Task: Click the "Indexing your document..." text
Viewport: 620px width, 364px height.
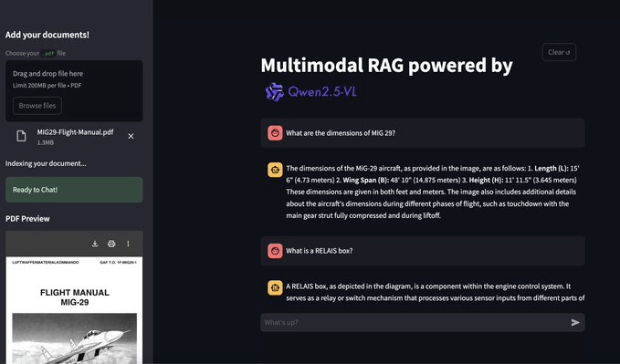Action: tap(46, 163)
